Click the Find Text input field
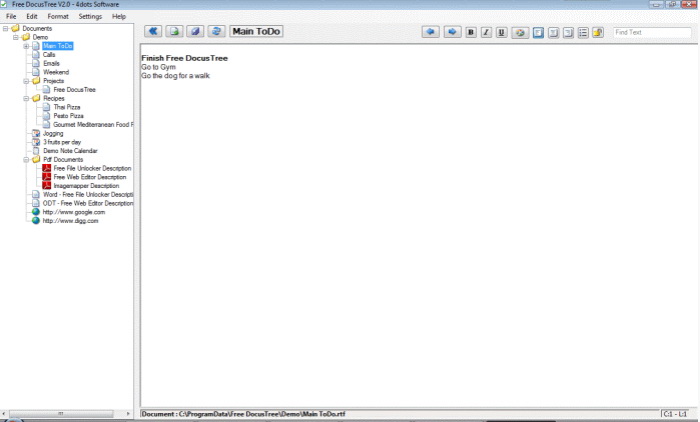 tap(652, 32)
